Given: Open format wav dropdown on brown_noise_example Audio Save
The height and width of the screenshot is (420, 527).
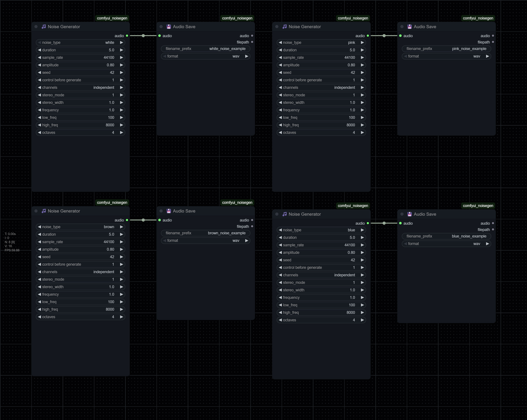Looking at the screenshot, I should pyautogui.click(x=205, y=240).
